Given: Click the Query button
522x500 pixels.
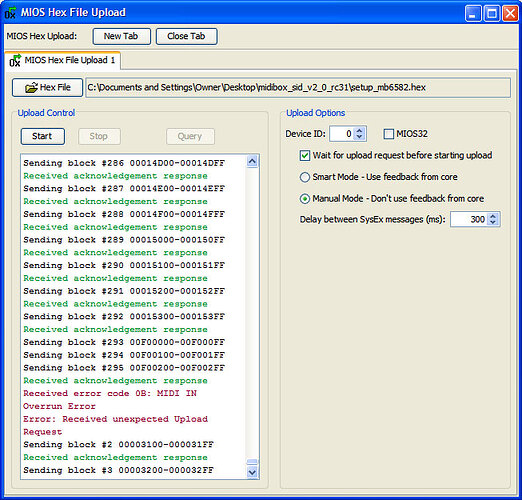Looking at the screenshot, I should 190,136.
